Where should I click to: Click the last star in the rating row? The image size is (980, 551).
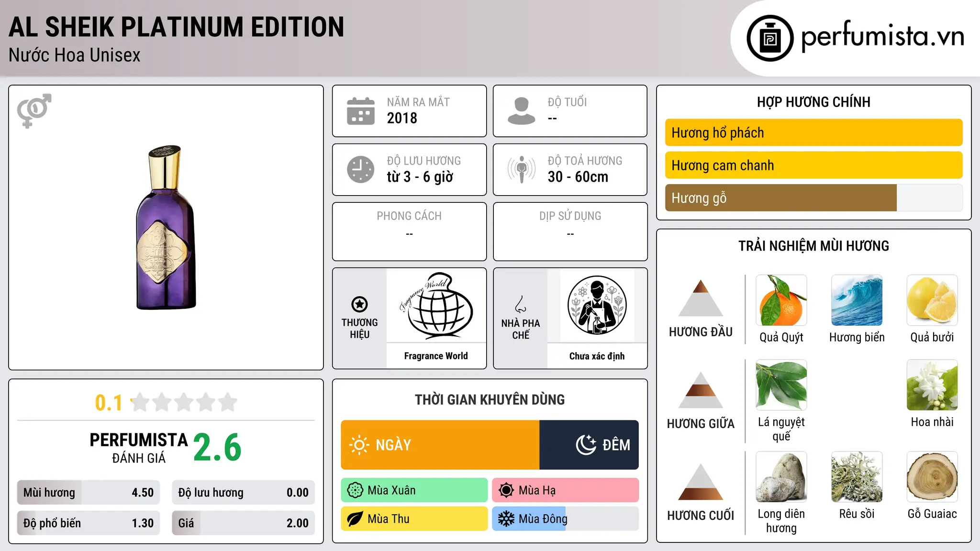tap(228, 402)
